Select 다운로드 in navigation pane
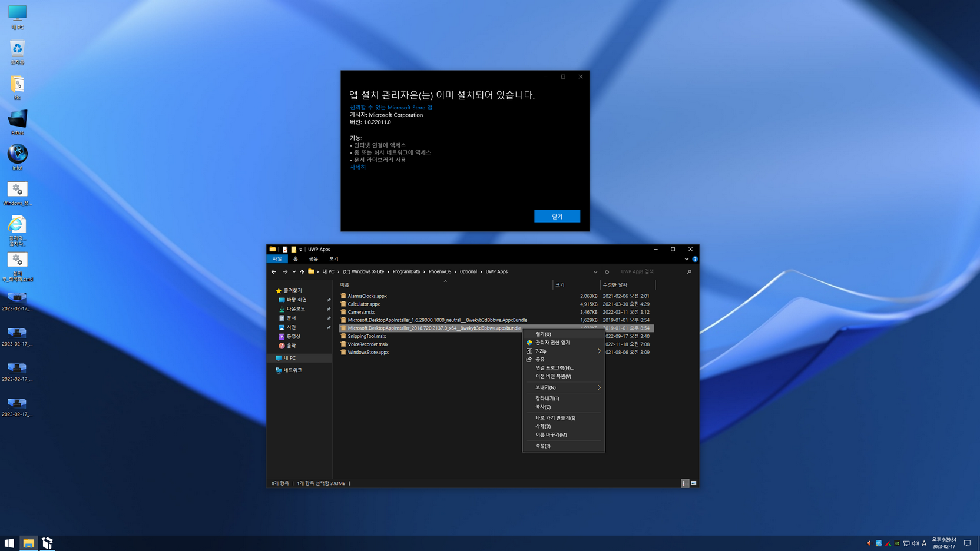The image size is (980, 551). [x=296, y=309]
